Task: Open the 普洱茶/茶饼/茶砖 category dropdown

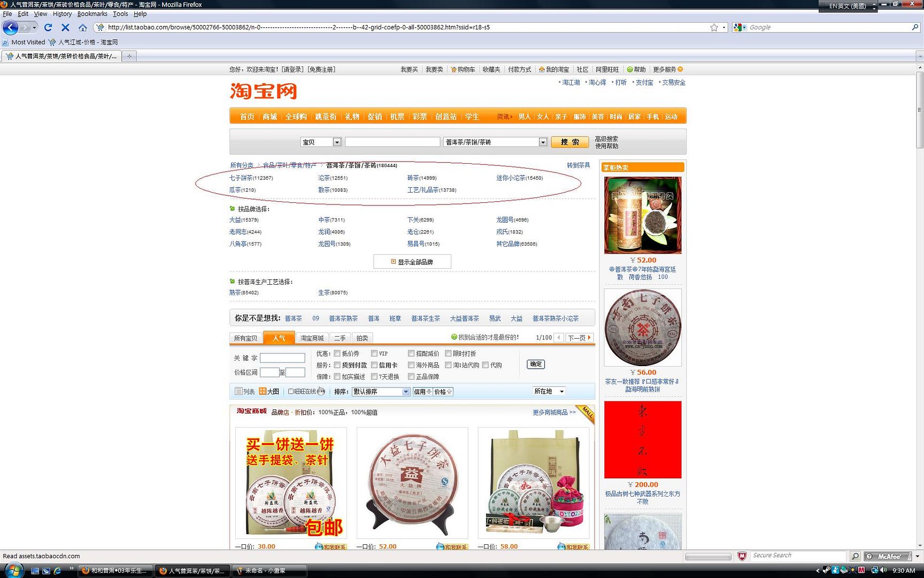Action: 495,142
